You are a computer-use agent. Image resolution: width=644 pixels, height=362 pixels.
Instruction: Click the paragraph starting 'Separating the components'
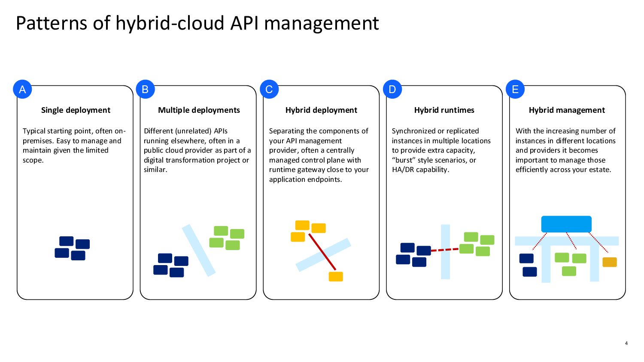click(x=319, y=155)
